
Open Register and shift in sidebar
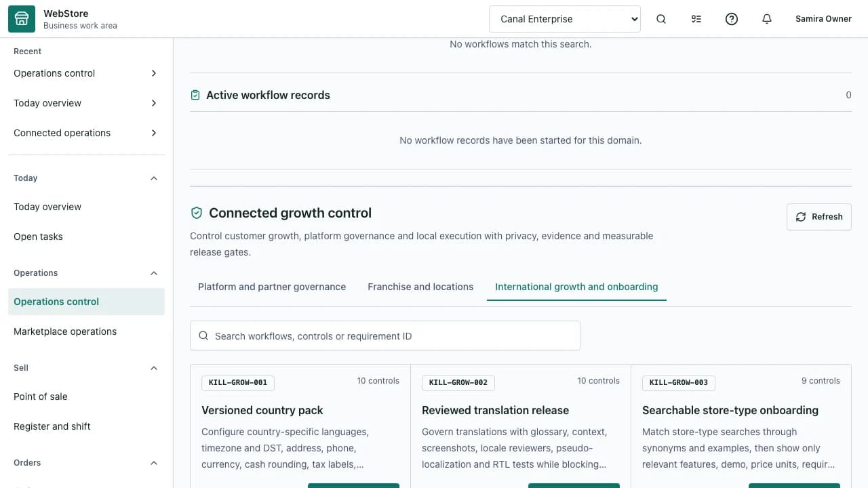(86, 426)
